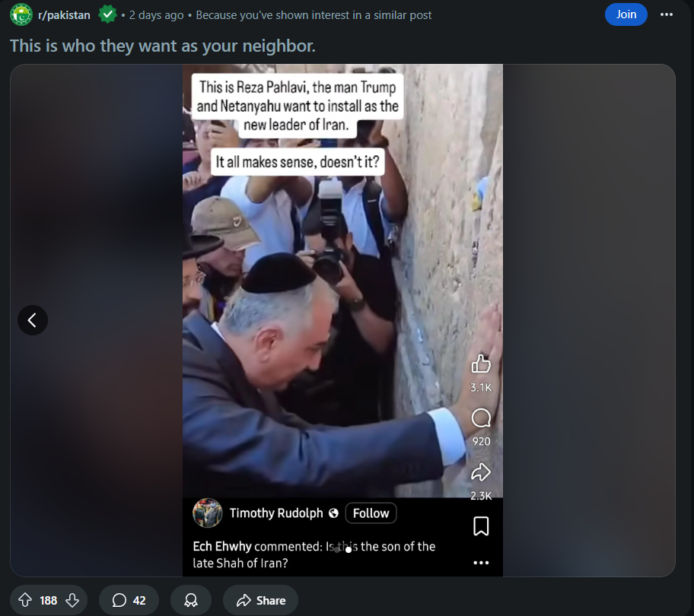Bookmark the embedded video
694x616 pixels.
click(481, 526)
